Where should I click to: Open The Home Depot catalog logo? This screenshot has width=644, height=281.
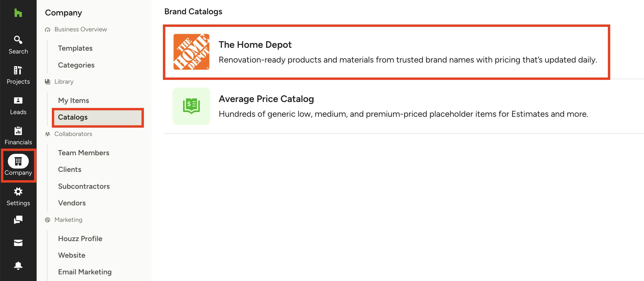coord(191,52)
